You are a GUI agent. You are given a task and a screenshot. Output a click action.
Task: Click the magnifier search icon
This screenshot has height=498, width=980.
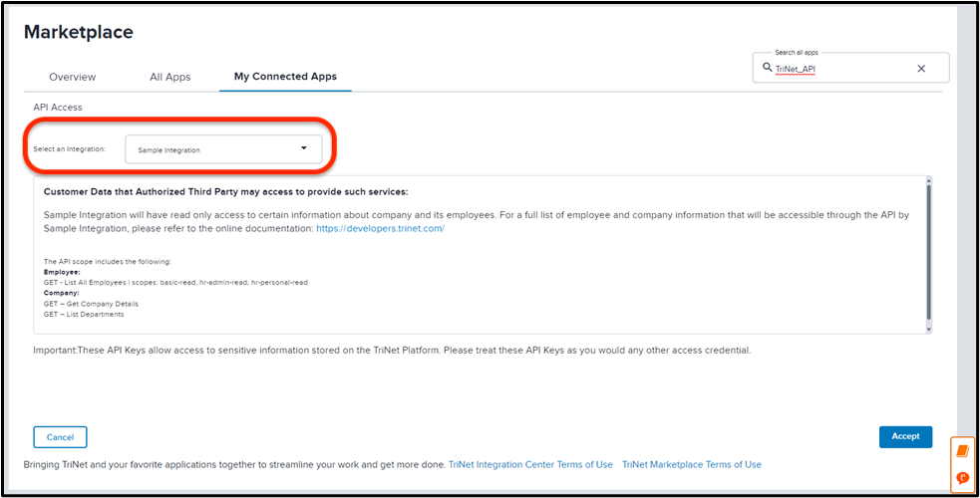(x=767, y=68)
